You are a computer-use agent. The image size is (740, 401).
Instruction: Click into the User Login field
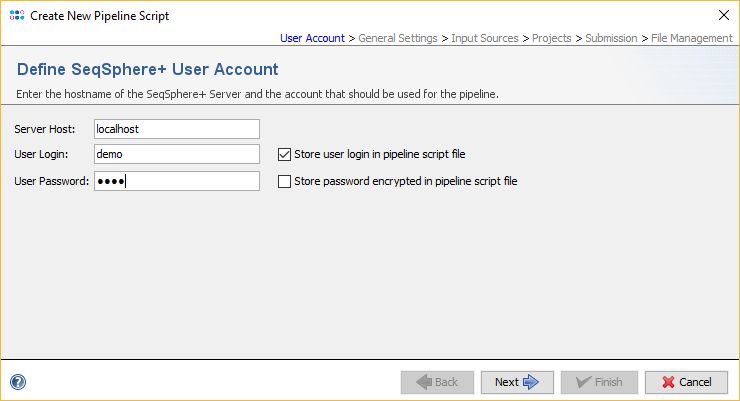coord(176,155)
